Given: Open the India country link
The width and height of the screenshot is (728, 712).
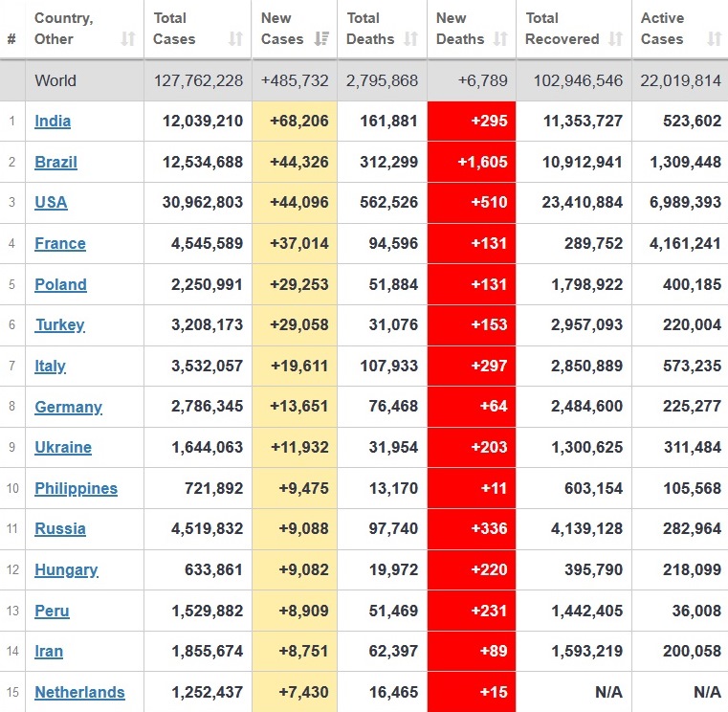Looking at the screenshot, I should tap(53, 122).
